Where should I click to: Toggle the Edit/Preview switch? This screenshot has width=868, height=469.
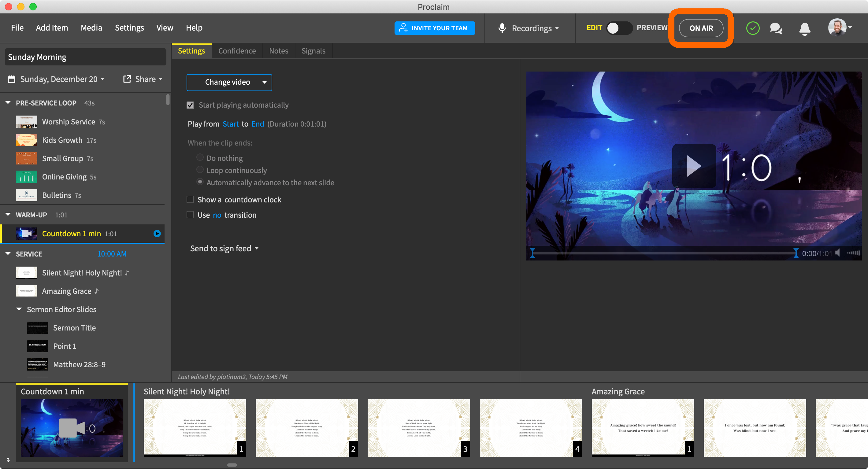click(619, 28)
